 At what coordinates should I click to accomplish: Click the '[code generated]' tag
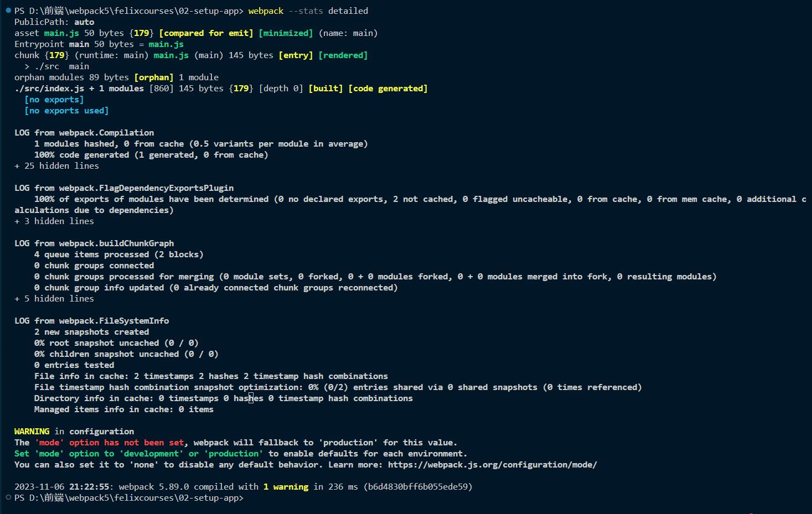tap(388, 89)
